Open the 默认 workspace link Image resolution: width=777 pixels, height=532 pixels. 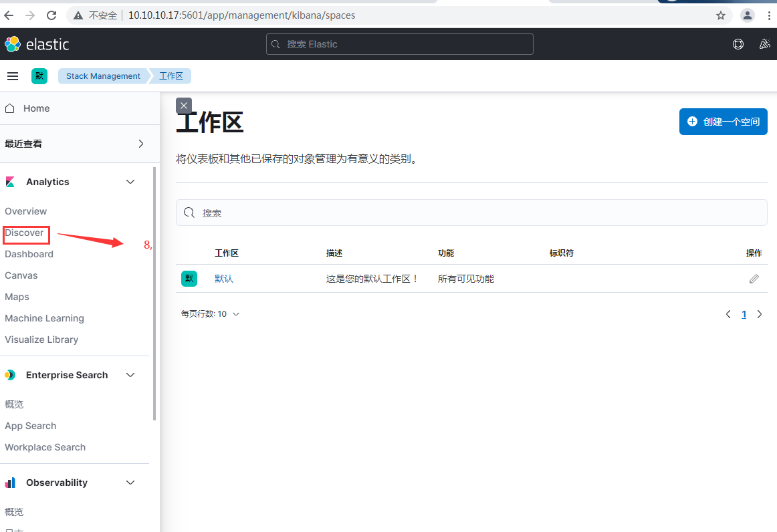tap(223, 278)
